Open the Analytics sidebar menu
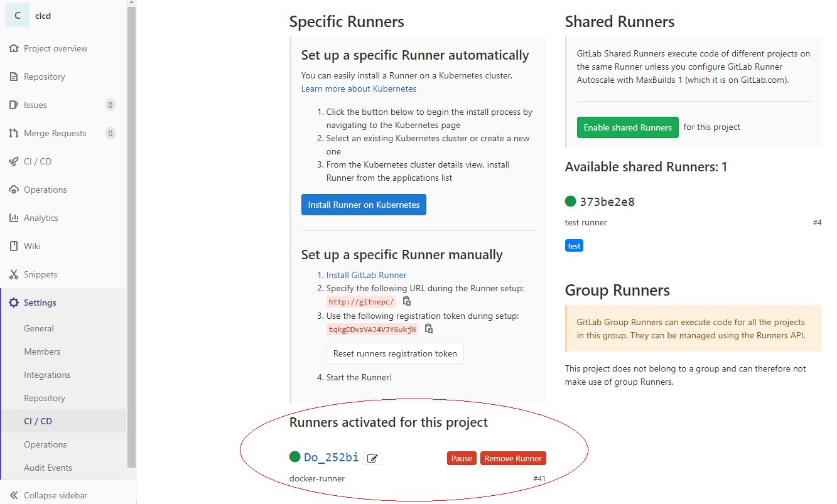The width and height of the screenshot is (837, 504). 41,218
